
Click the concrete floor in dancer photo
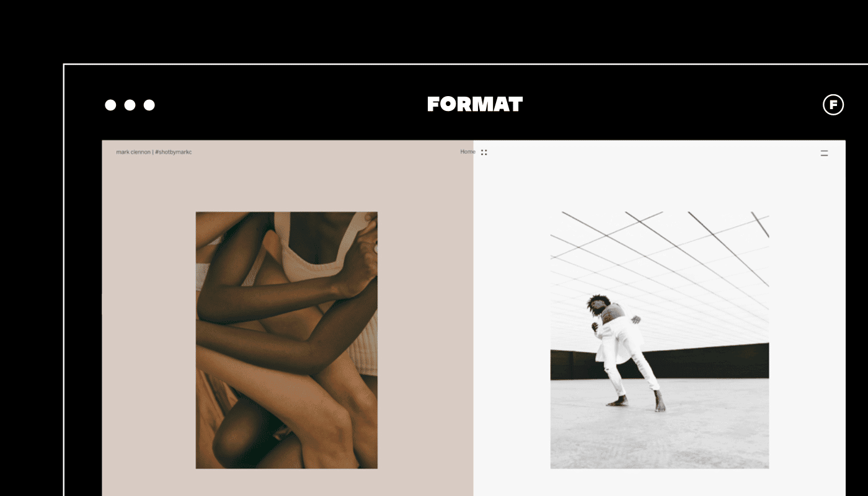pos(660,434)
